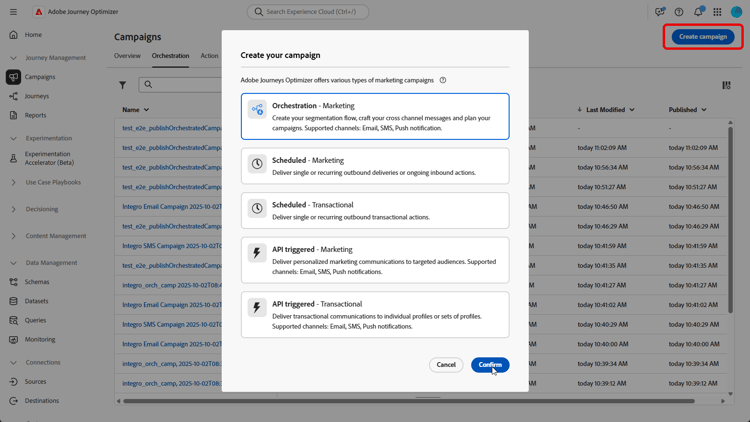Viewport: 750px width, 422px height.
Task: Open the user profile avatar
Action: coord(737,11)
